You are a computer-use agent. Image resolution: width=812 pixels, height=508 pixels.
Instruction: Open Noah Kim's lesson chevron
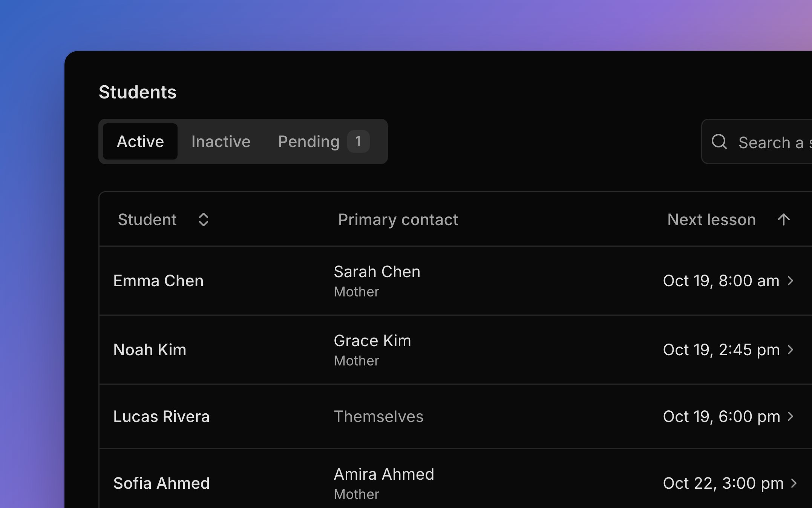791,350
